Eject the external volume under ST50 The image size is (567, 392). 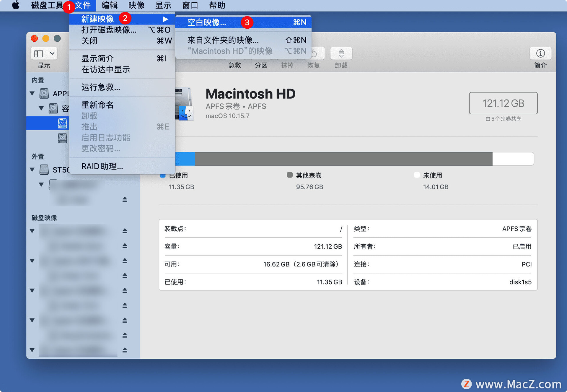click(x=125, y=199)
